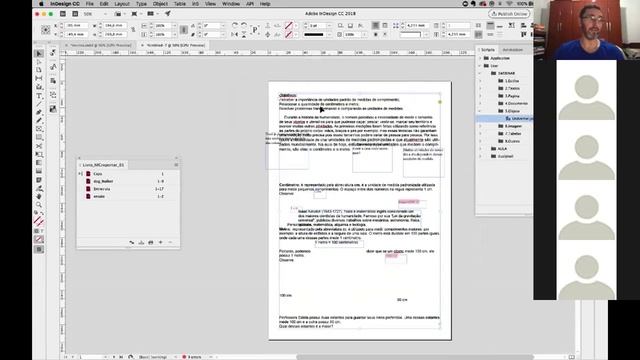This screenshot has height=360, width=640.
Task: Swap fill and stroke in toolbox
Action: pyautogui.click(x=42, y=213)
